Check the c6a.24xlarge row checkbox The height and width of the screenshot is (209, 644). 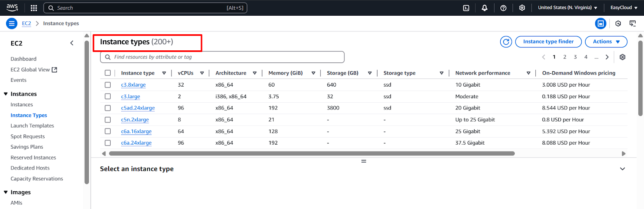[107, 143]
